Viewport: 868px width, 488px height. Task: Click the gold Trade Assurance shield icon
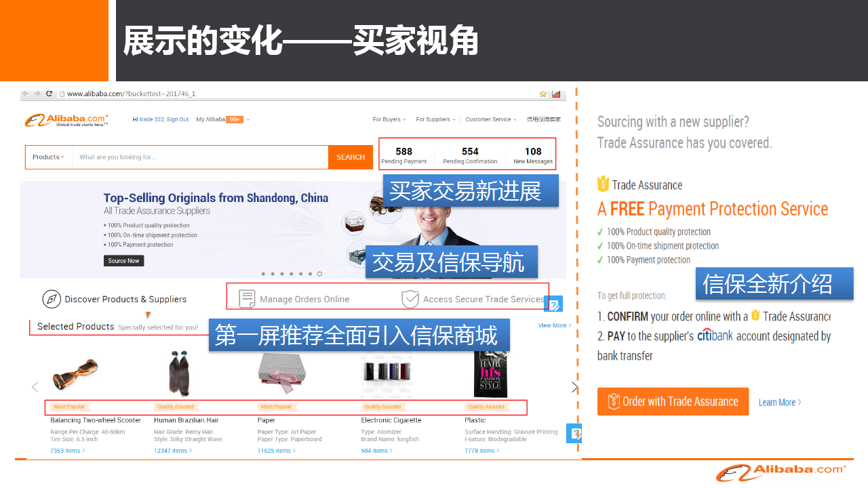[x=603, y=184]
